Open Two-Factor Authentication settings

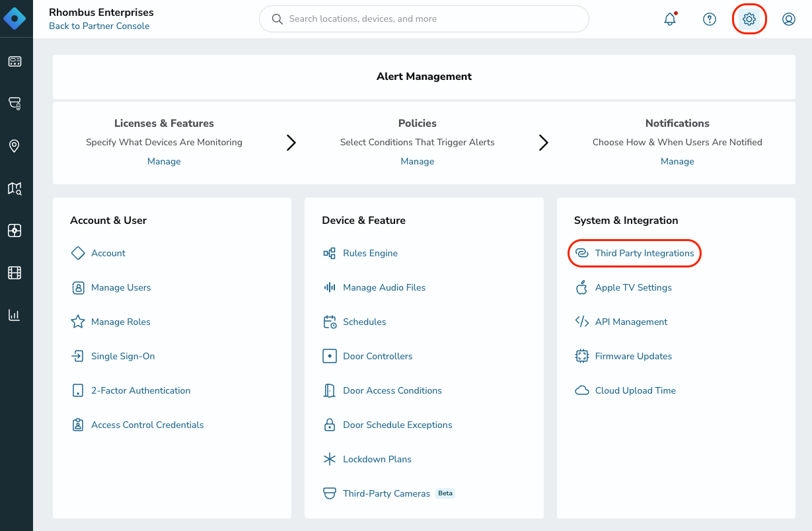coord(141,390)
